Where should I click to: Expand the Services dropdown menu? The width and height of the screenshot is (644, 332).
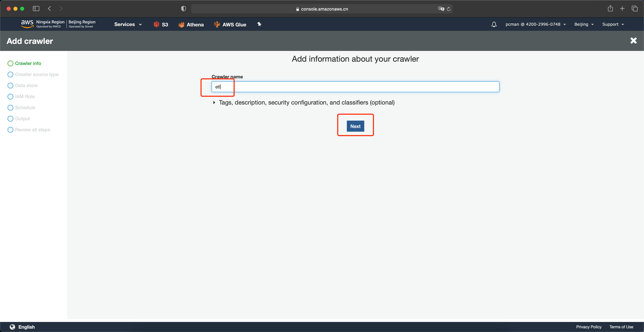coord(128,24)
